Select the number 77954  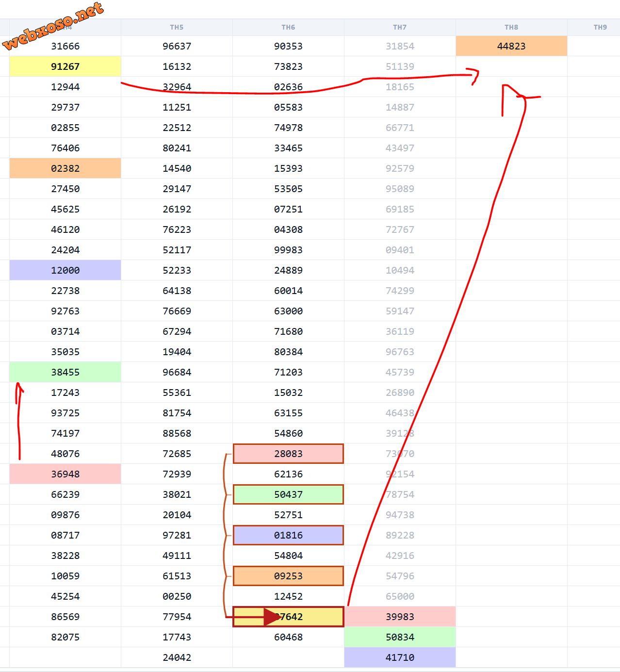(177, 617)
